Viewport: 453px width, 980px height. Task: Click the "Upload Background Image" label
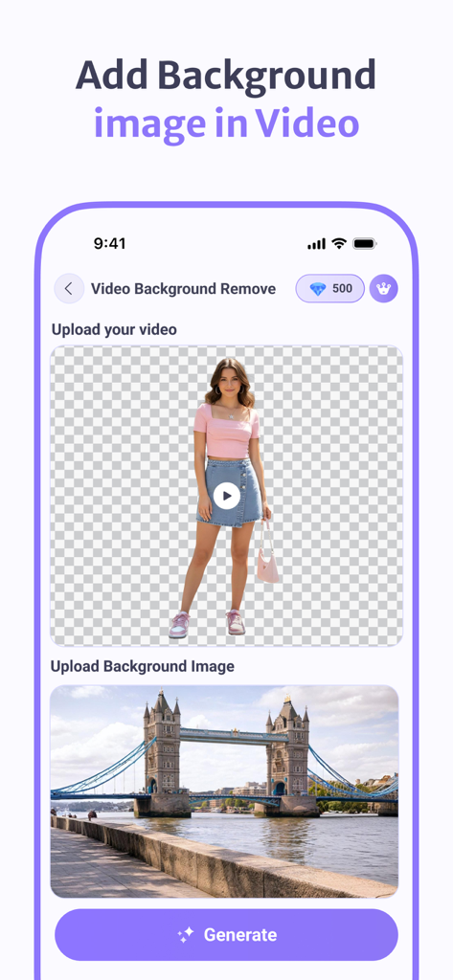[143, 666]
